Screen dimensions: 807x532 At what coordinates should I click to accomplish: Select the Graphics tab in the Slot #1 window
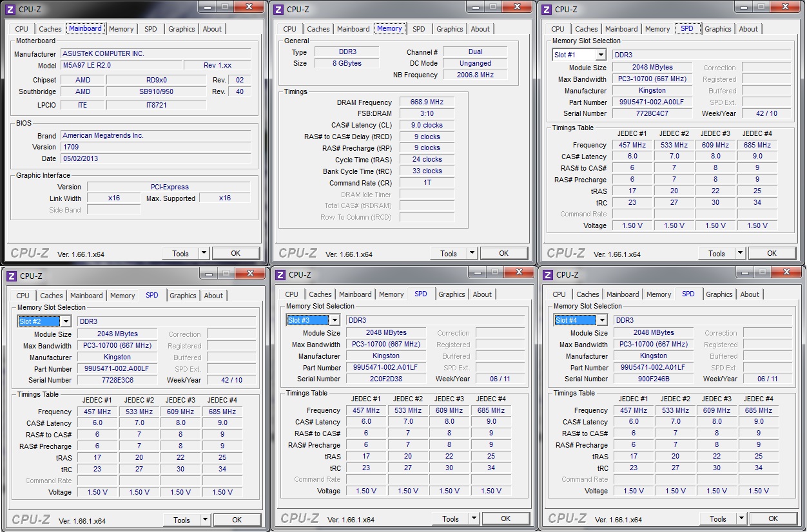718,29
